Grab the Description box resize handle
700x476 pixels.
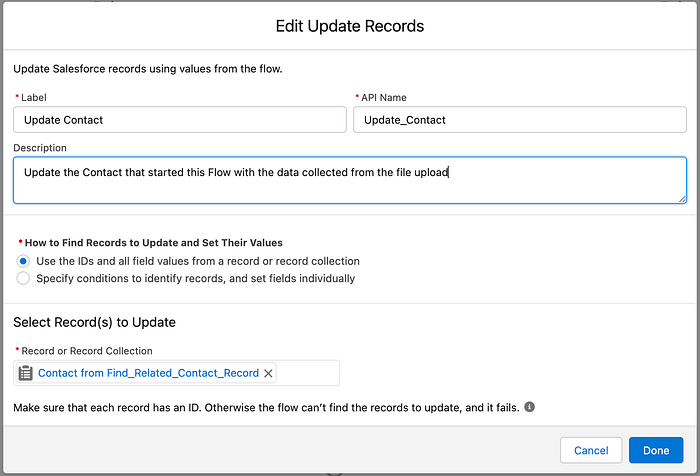click(682, 199)
